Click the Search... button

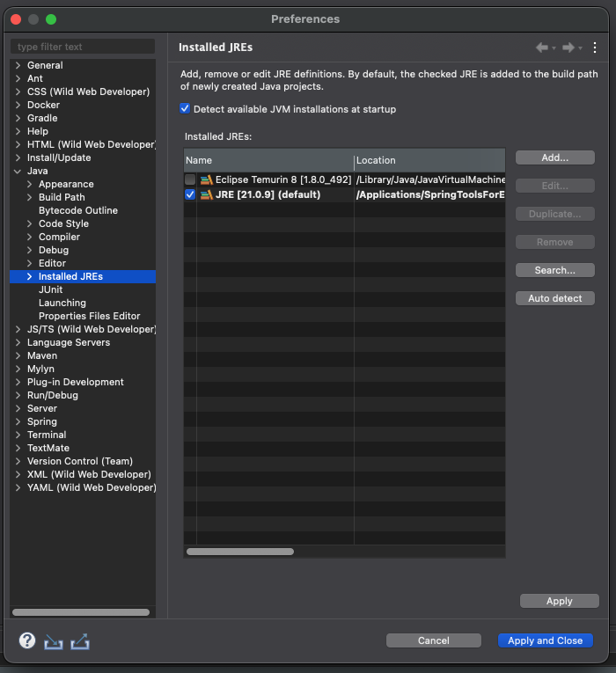coord(555,270)
